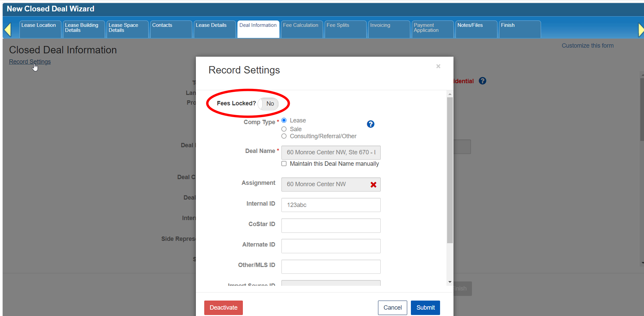644x316 pixels.
Task: Select Consulting/Referral/Other comp type
Action: (x=284, y=136)
